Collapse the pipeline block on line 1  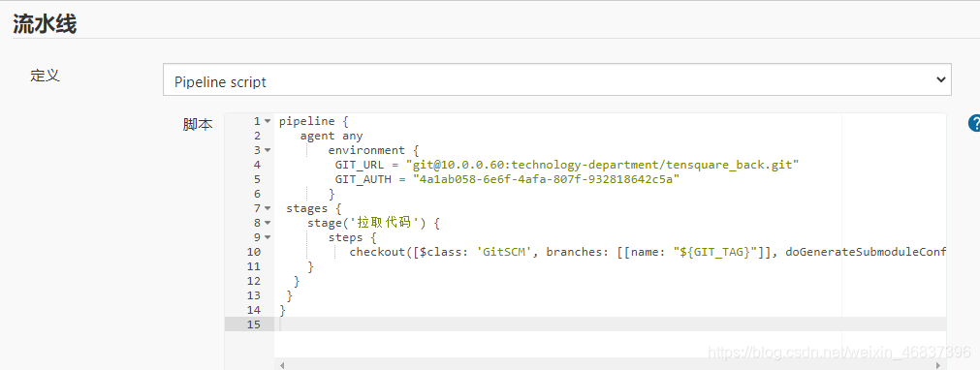coord(268,121)
